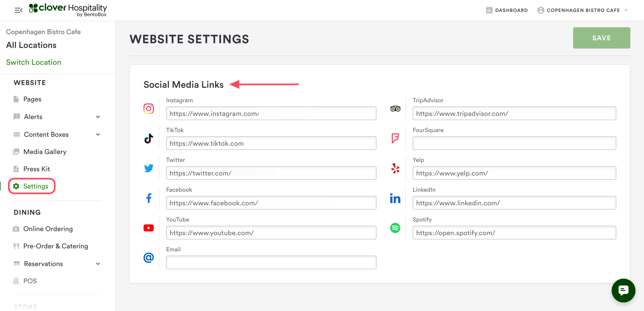Click the Instagram logo icon

(x=149, y=109)
